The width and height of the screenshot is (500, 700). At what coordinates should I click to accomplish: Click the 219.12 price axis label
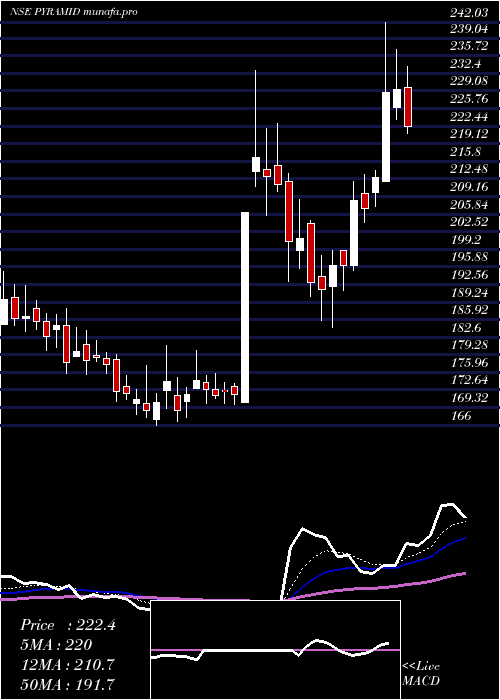(x=469, y=134)
